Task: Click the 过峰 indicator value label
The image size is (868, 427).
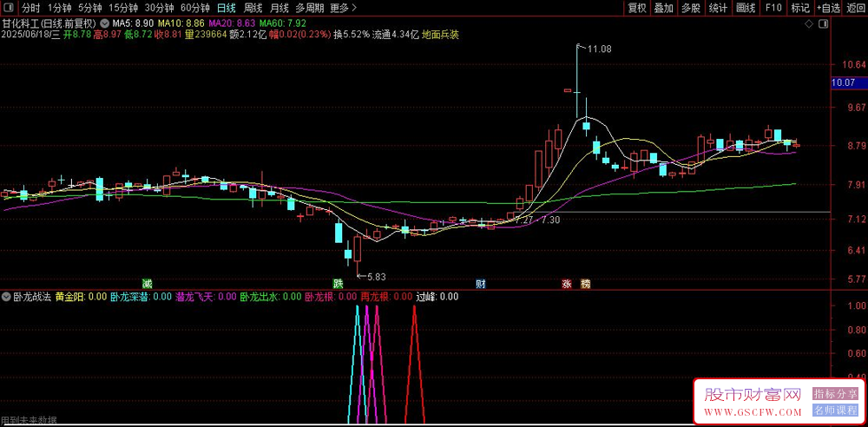Action: coord(437,297)
